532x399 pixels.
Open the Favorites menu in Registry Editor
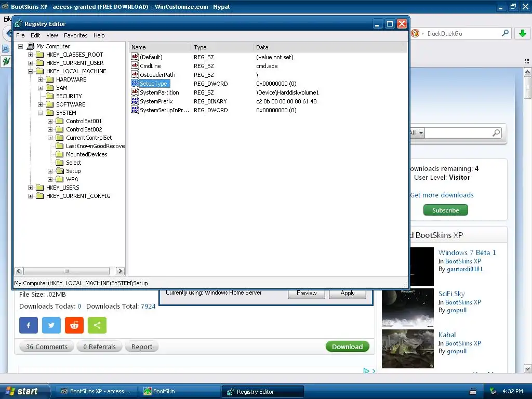76,35
